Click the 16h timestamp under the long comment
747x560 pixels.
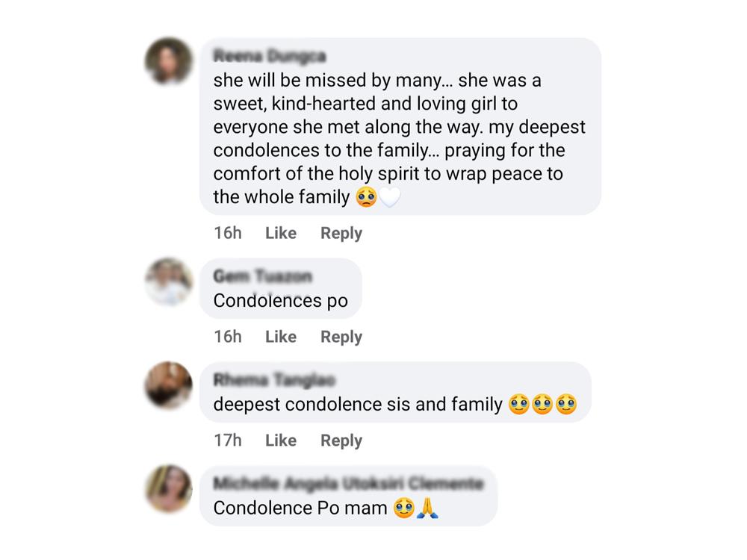tap(227, 233)
